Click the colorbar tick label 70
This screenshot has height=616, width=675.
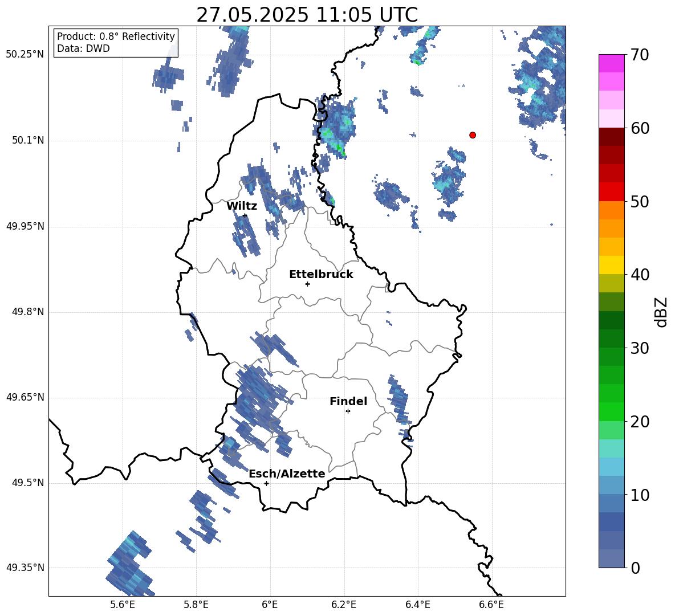coord(640,55)
